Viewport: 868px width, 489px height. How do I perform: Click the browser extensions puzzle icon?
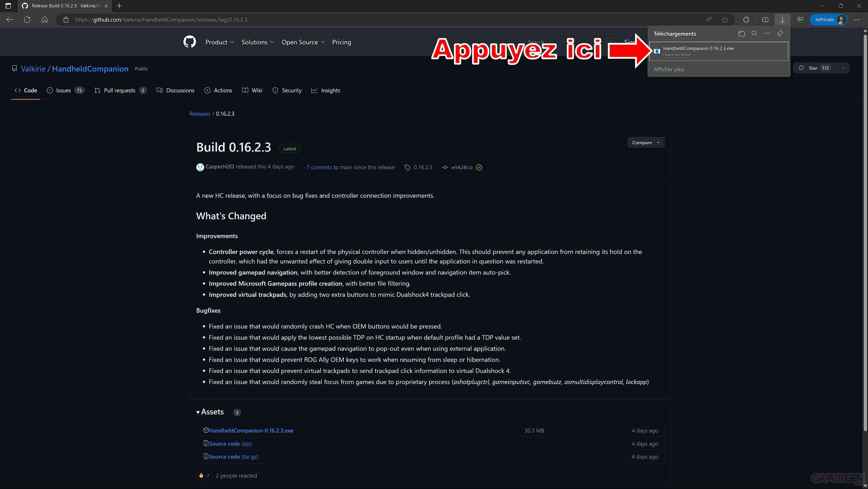746,20
